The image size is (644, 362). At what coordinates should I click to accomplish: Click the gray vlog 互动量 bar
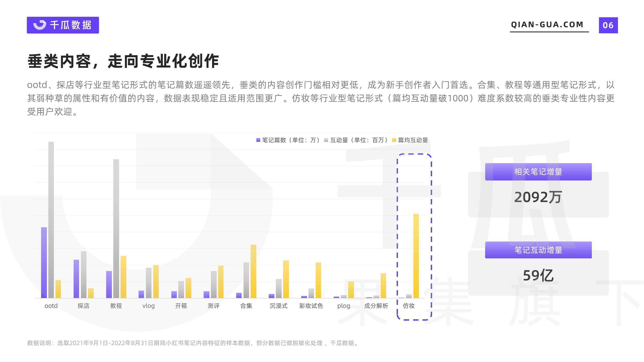pyautogui.click(x=149, y=283)
